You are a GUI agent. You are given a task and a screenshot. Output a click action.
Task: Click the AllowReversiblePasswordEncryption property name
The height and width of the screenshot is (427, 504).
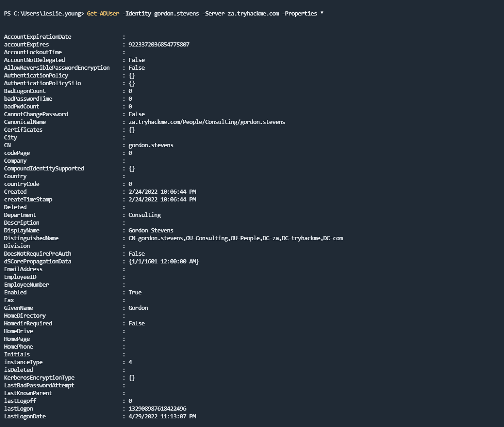coord(57,68)
